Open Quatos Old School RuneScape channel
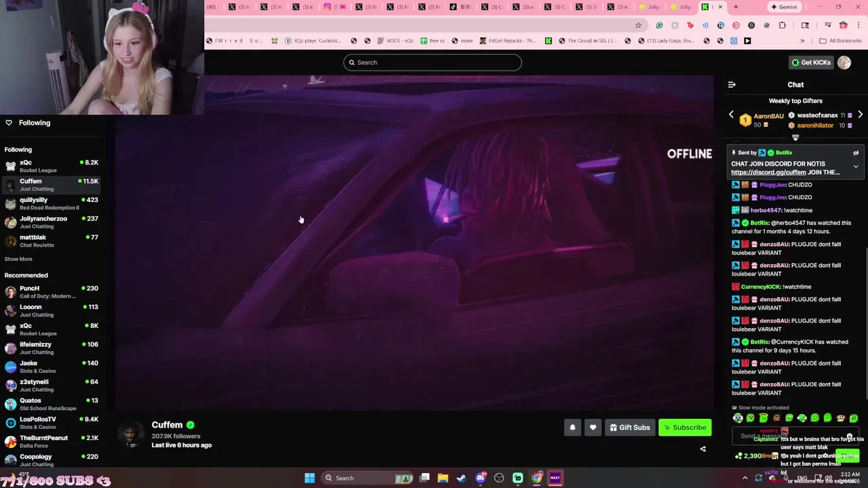The height and width of the screenshot is (488, 868). (52, 404)
